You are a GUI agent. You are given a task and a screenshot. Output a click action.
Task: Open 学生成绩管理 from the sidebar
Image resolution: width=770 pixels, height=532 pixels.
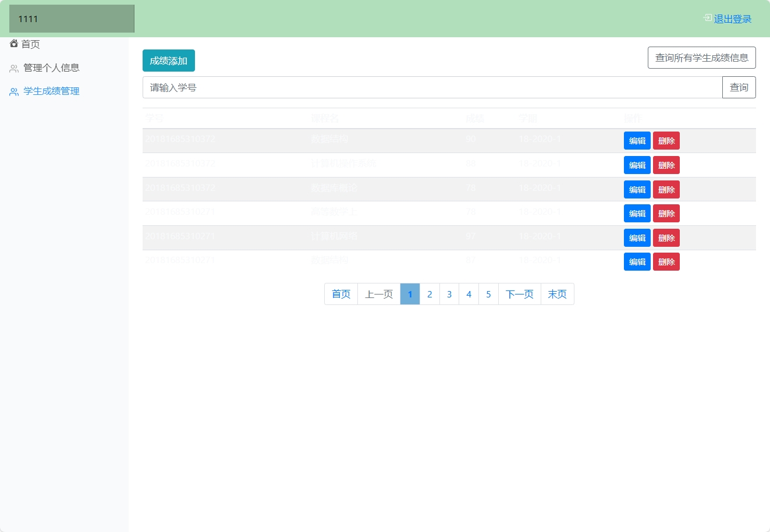point(51,91)
